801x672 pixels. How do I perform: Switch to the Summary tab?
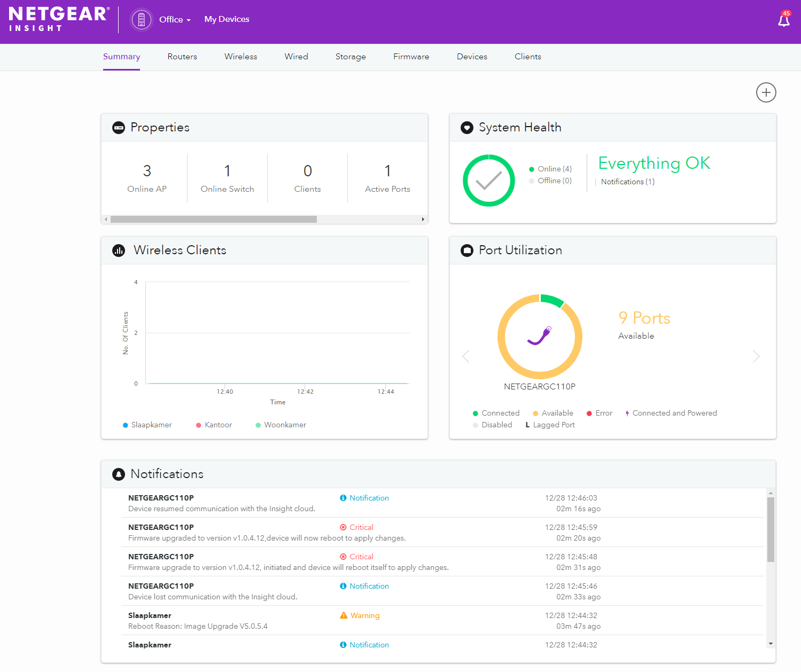coord(122,57)
